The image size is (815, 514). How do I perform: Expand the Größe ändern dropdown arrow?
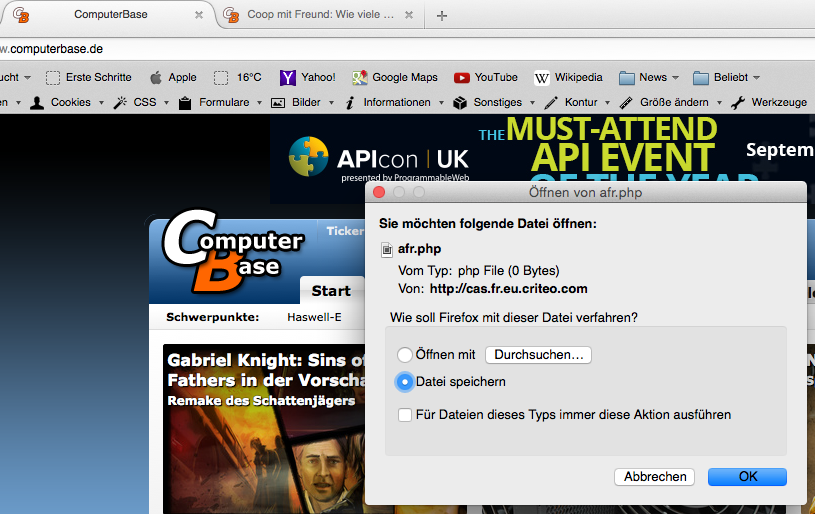[719, 103]
